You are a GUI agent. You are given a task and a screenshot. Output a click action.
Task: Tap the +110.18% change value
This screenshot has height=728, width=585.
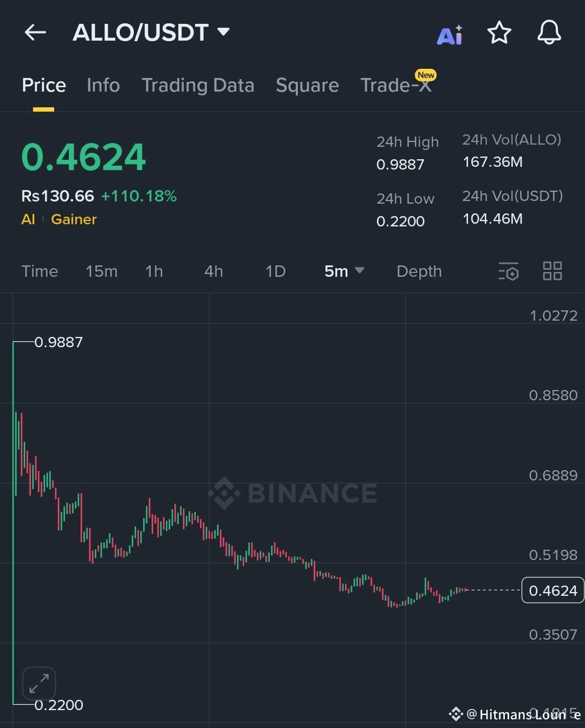139,196
